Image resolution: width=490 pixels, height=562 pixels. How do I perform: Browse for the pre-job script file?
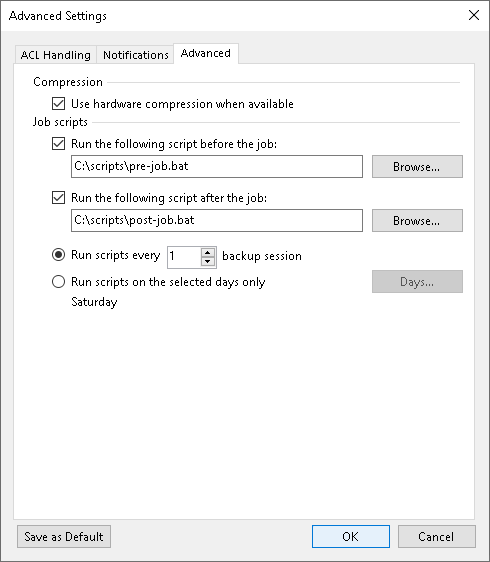(x=417, y=166)
